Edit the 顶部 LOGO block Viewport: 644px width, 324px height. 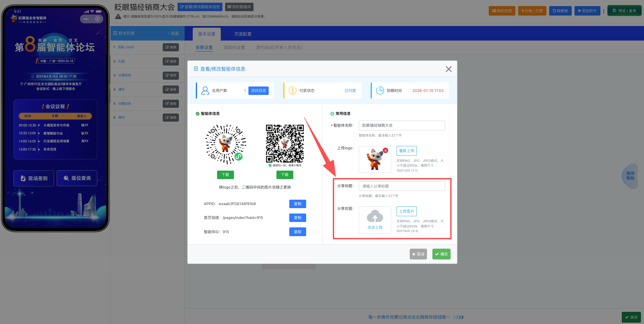171,47
